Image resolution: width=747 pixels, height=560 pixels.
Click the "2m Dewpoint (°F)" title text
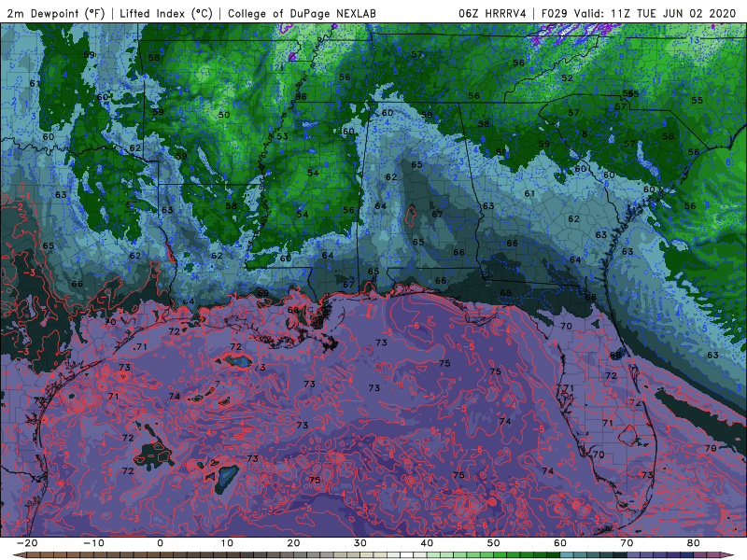click(x=56, y=14)
